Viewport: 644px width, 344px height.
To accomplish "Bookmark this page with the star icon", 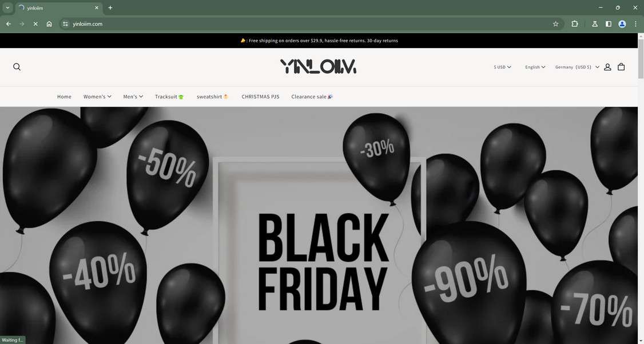I will point(556,24).
